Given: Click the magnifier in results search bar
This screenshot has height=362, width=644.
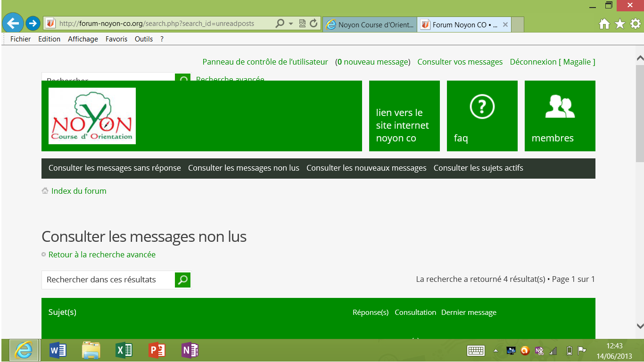Looking at the screenshot, I should pos(182,280).
